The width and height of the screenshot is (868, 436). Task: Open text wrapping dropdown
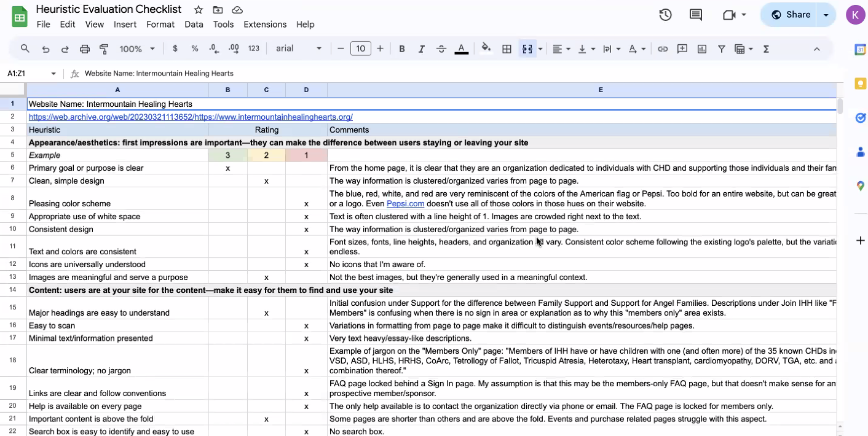611,49
